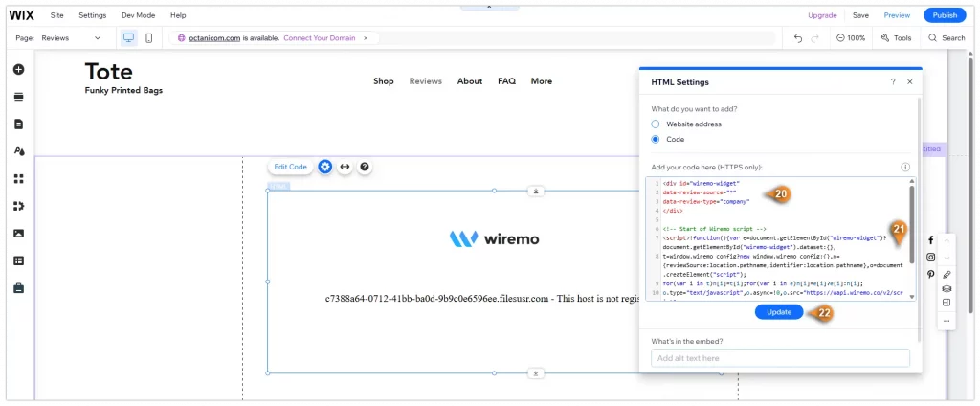The image size is (980, 406).
Task: Click the octanicom.com domain link
Action: click(x=214, y=38)
